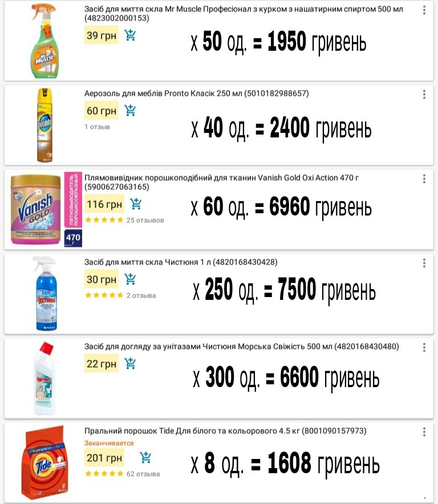Add Чистюня 1 л glass cleaner to cart
This screenshot has width=438, height=504.
(x=130, y=279)
